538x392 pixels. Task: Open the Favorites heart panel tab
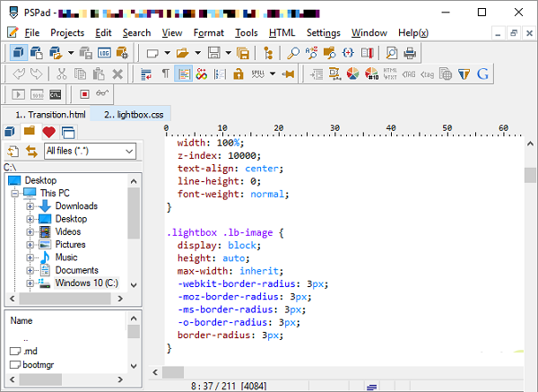tap(48, 133)
